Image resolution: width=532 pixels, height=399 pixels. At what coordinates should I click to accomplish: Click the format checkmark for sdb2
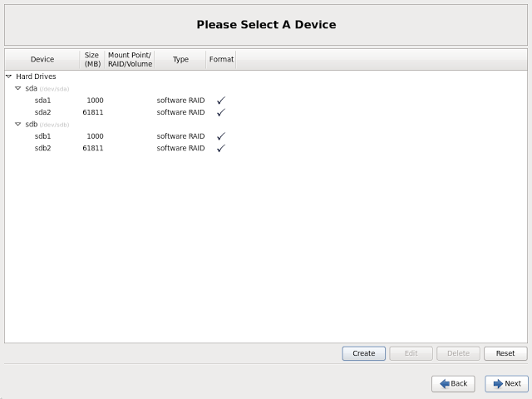click(221, 148)
